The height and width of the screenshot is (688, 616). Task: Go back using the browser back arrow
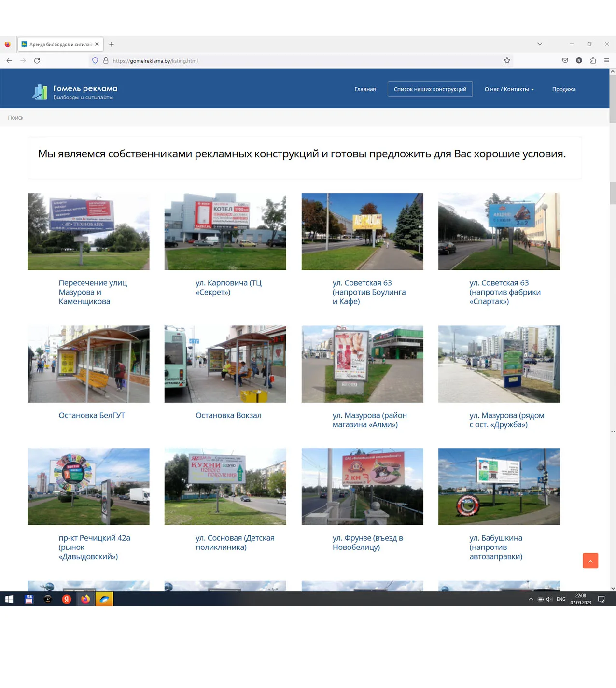[x=9, y=61]
